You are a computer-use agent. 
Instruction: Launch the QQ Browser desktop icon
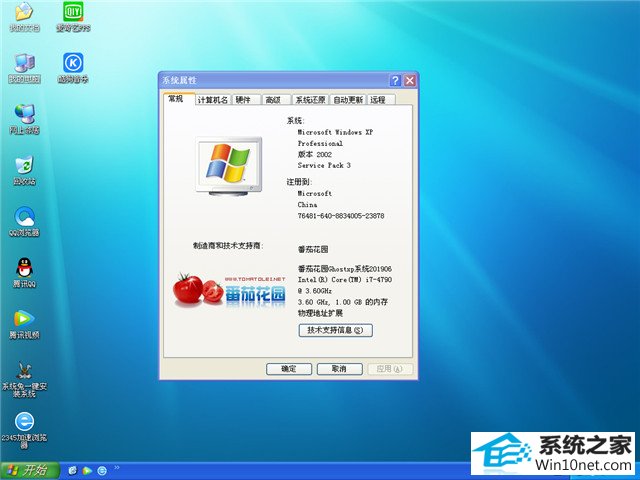click(24, 221)
